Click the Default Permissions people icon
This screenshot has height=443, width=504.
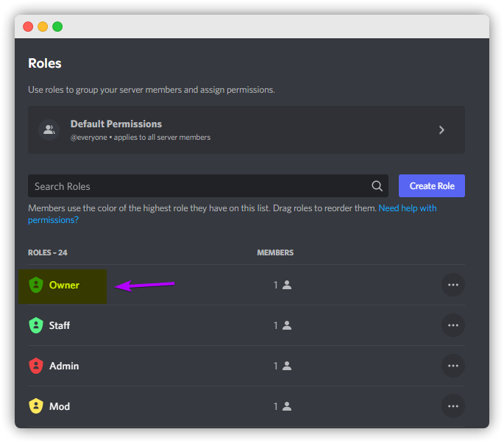tap(49, 130)
